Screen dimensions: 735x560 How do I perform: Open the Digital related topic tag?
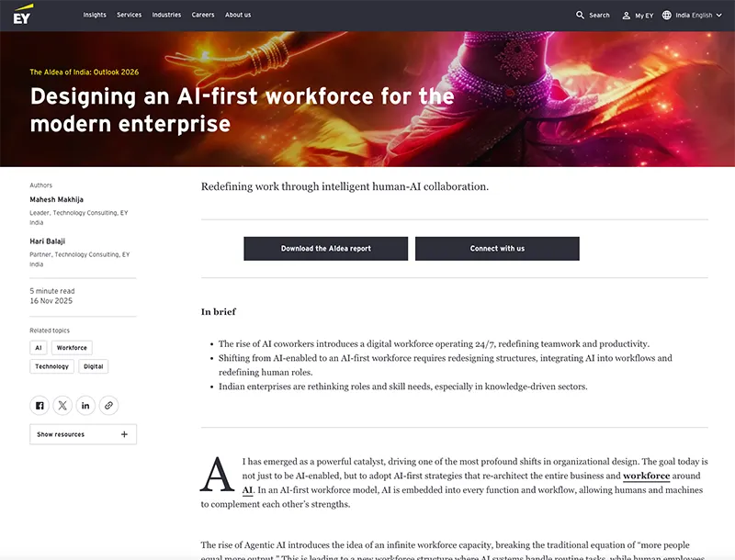click(x=94, y=366)
